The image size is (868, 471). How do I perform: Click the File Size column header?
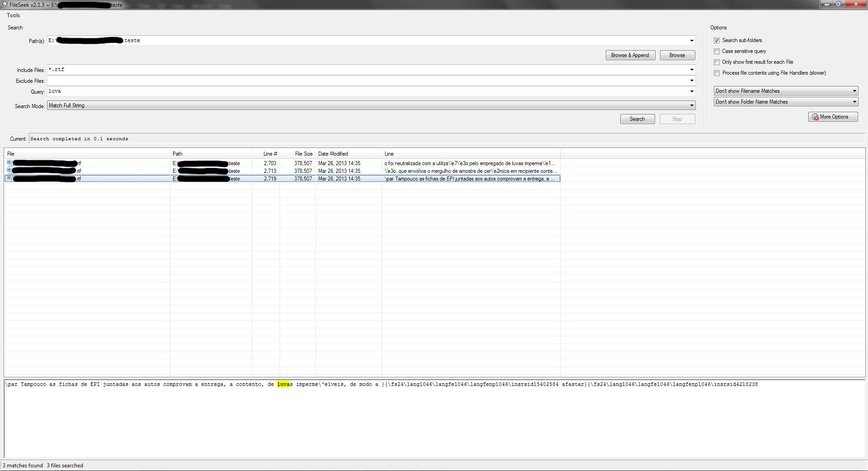[303, 154]
